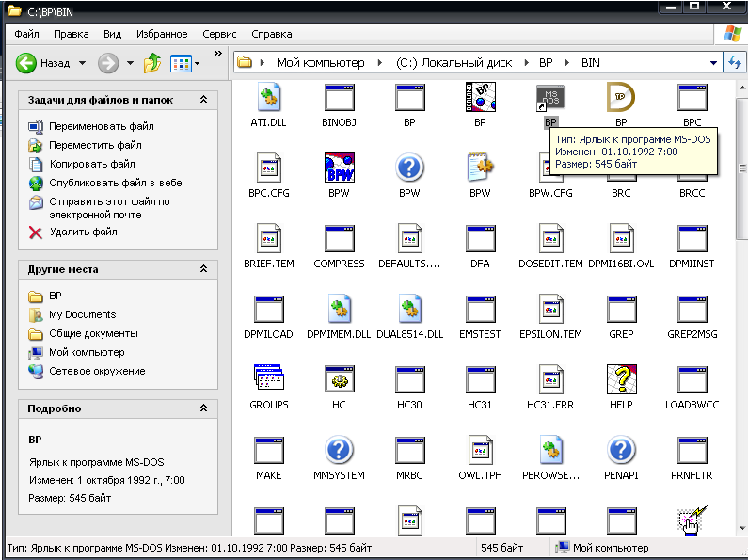Select the BP MS-DOS shortcut icon
The height and width of the screenshot is (560, 748).
pos(550,98)
